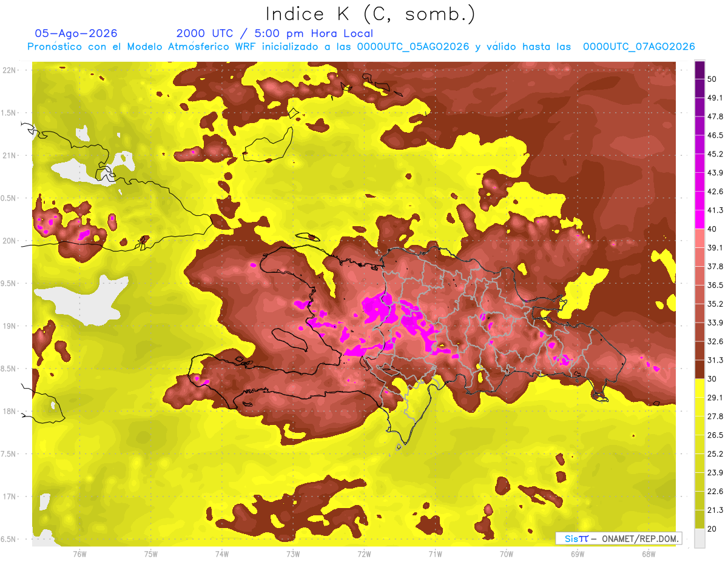The image size is (728, 562).
Task: Click the latitude label '21N'
Action: point(9,155)
